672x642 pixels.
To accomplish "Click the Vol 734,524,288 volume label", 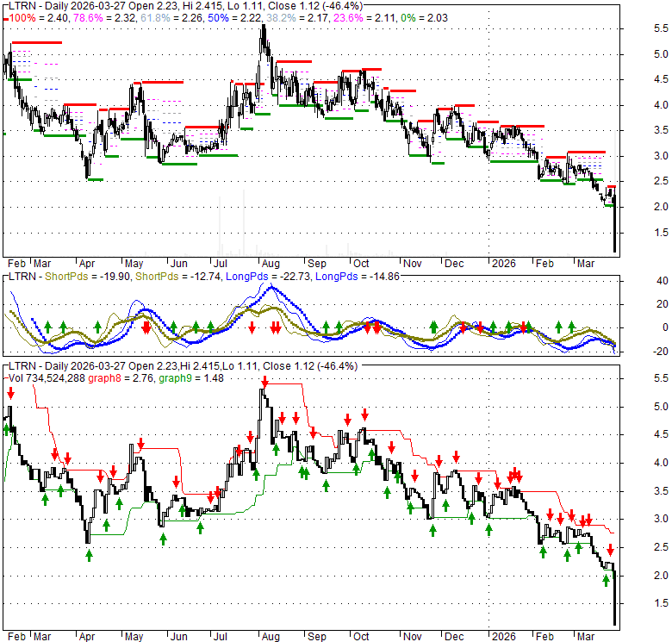I will [x=49, y=377].
